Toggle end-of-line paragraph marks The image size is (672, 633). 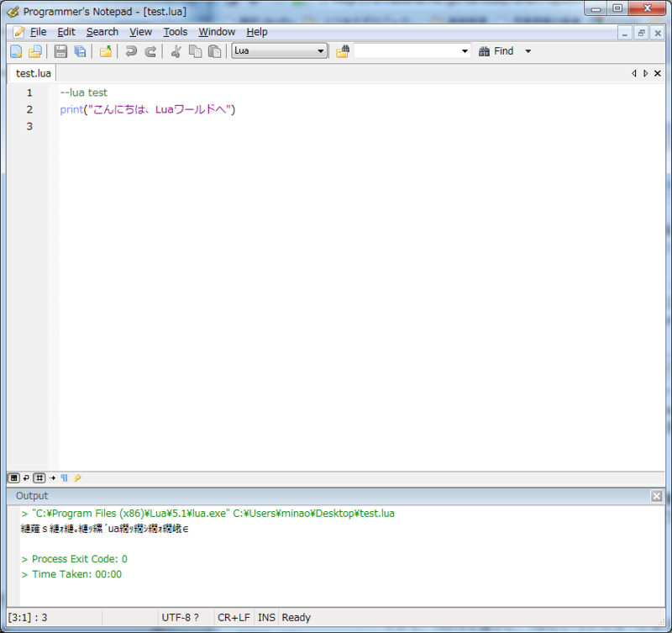[x=65, y=477]
